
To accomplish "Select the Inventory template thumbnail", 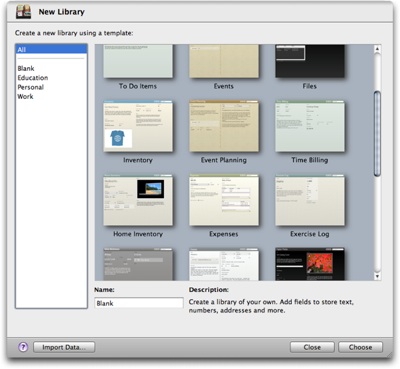I will tap(138, 126).
